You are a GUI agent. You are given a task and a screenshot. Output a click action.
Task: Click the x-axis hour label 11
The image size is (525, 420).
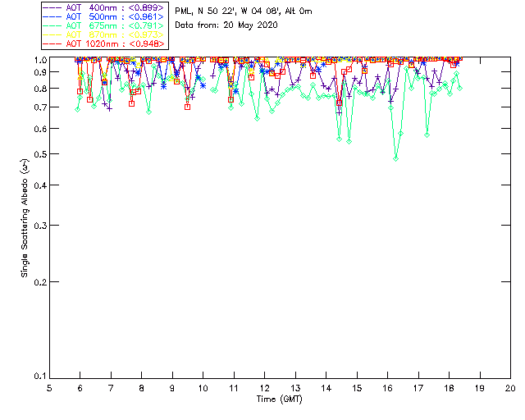[234, 388]
